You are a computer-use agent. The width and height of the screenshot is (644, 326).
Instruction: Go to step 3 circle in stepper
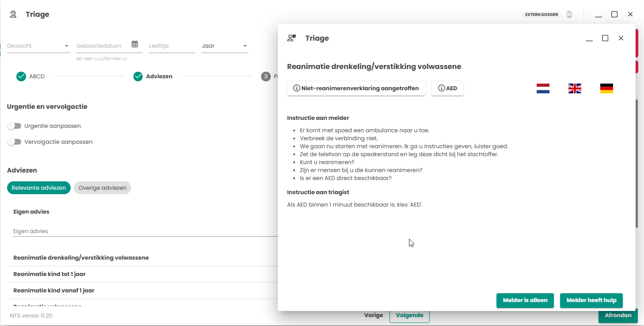[265, 77]
